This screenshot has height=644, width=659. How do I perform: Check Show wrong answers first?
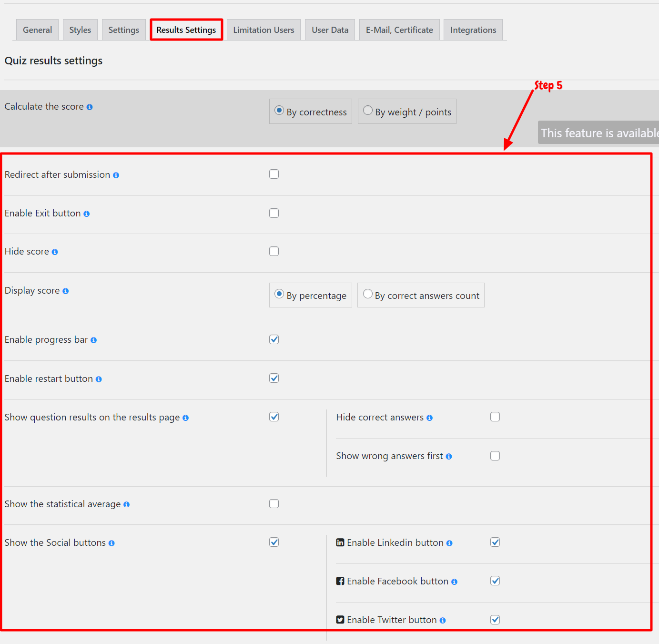click(x=495, y=456)
